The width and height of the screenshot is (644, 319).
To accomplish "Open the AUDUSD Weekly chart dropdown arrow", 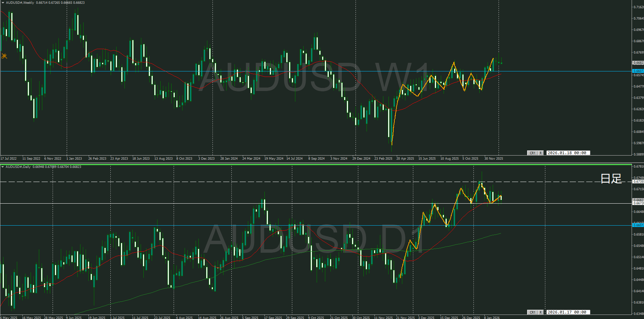I will (x=3, y=3).
